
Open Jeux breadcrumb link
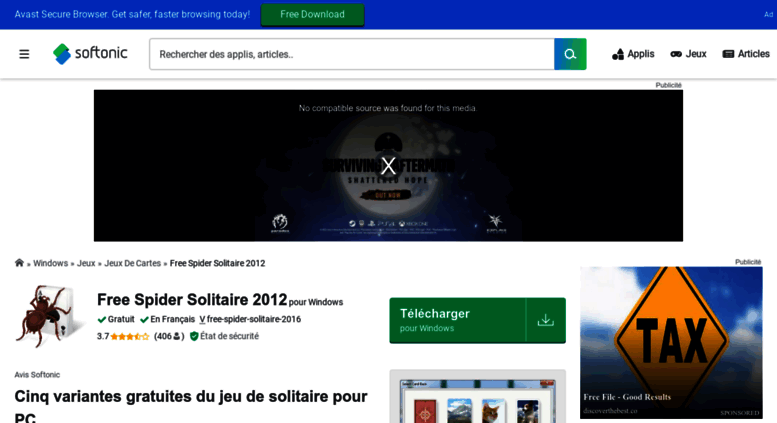pyautogui.click(x=86, y=263)
